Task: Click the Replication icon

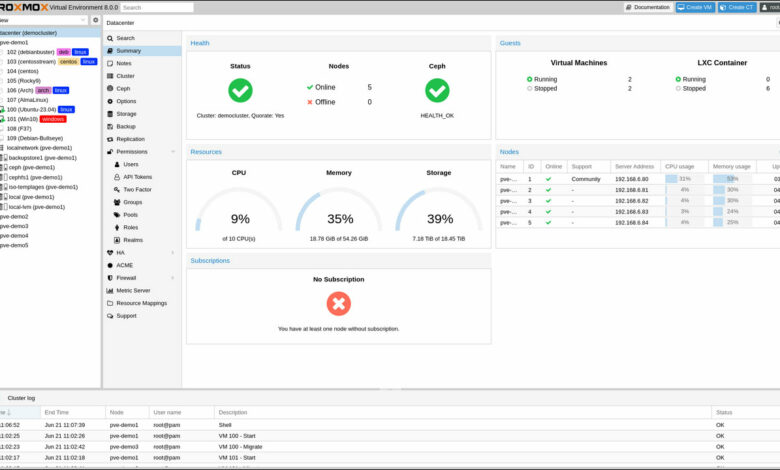Action: coord(110,139)
